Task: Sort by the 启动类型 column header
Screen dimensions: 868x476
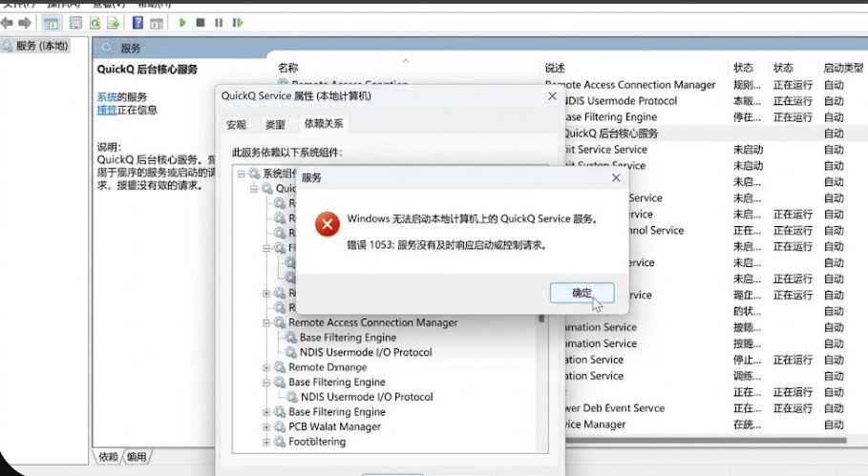Action: click(843, 68)
